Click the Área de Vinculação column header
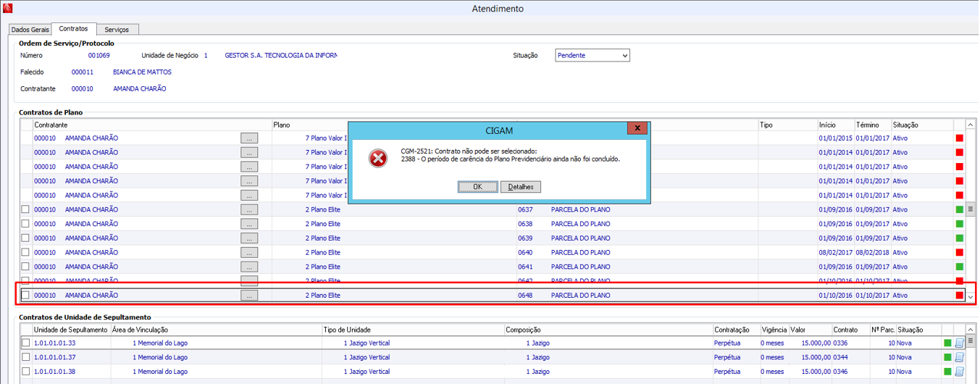 [216, 330]
